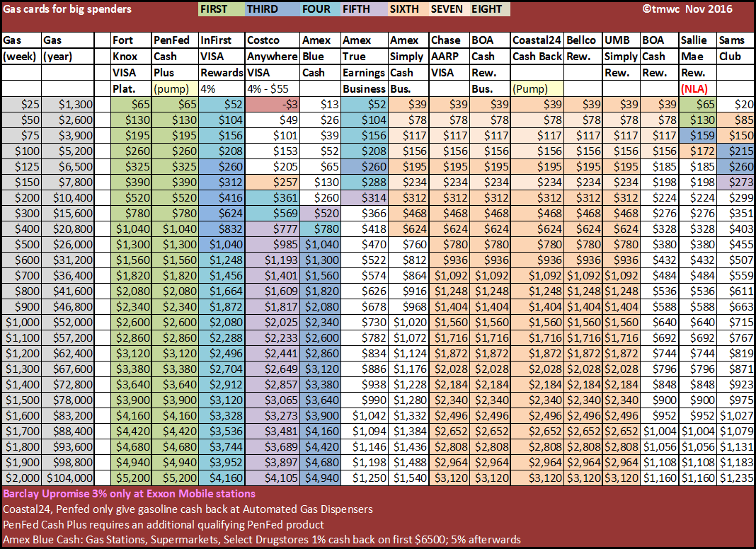Click the FOUR legend color label
The image size is (756, 549).
click(x=316, y=9)
